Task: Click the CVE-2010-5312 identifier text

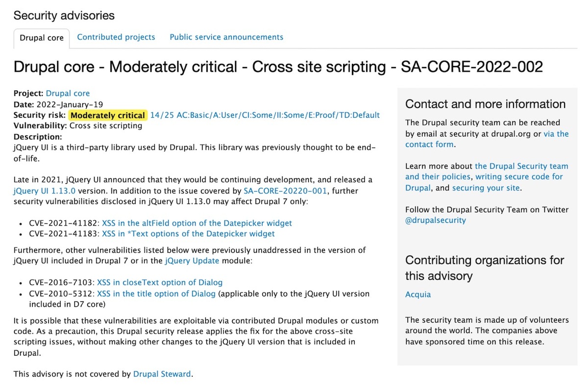Action: pyautogui.click(x=62, y=293)
